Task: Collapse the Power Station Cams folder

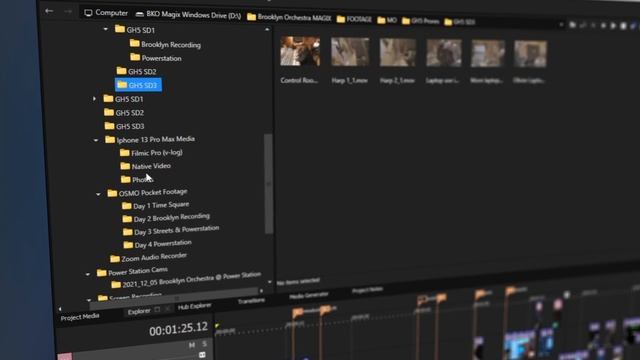Action: [x=88, y=274]
